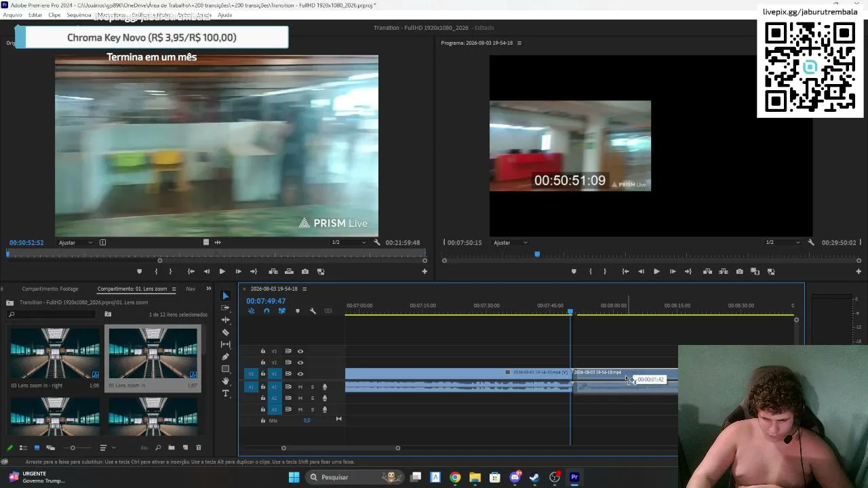Step forward one frame in Program monitor
Viewport: 868px width, 488px height.
click(673, 271)
